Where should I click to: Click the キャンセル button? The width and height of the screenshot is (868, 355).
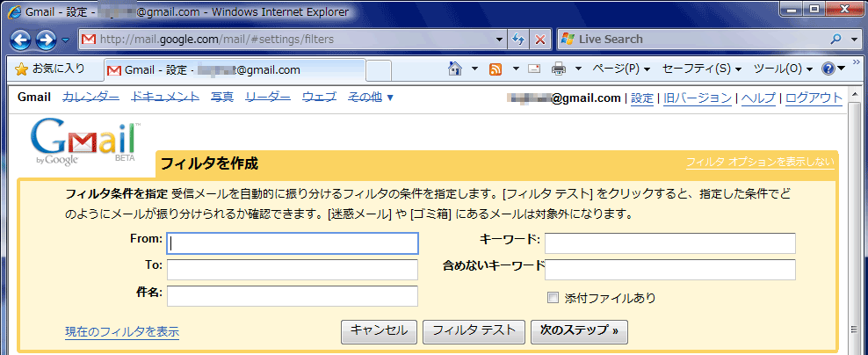click(380, 330)
